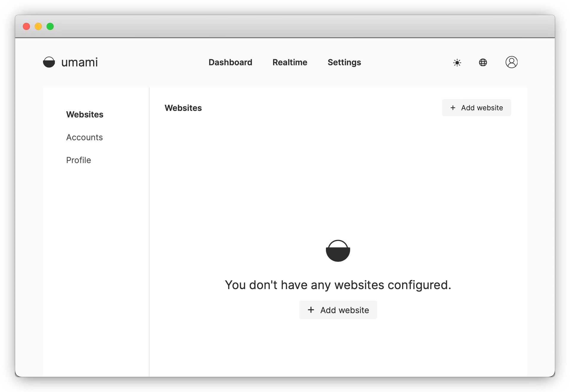This screenshot has width=570, height=392.
Task: Open Settings in top navigation
Action: point(344,62)
